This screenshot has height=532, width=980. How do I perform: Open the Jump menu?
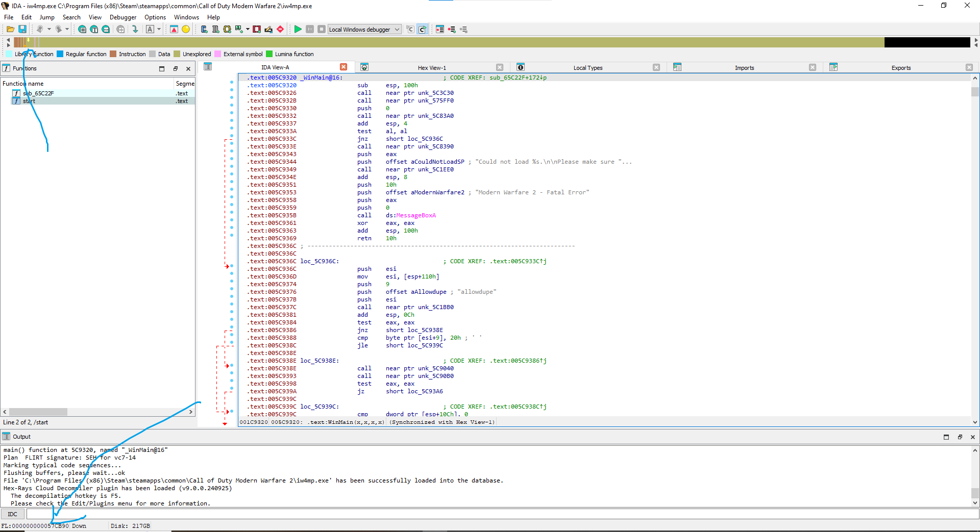(47, 17)
